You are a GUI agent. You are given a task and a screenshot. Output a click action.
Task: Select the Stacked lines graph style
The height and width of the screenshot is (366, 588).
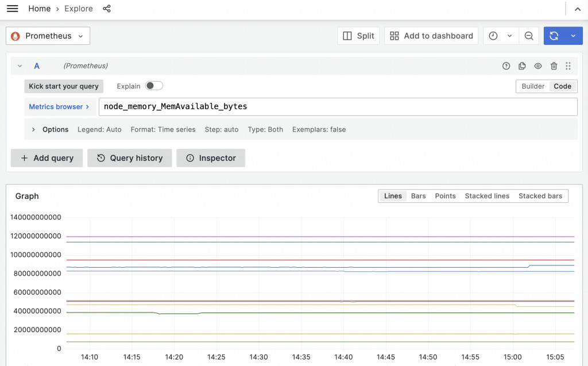click(487, 196)
